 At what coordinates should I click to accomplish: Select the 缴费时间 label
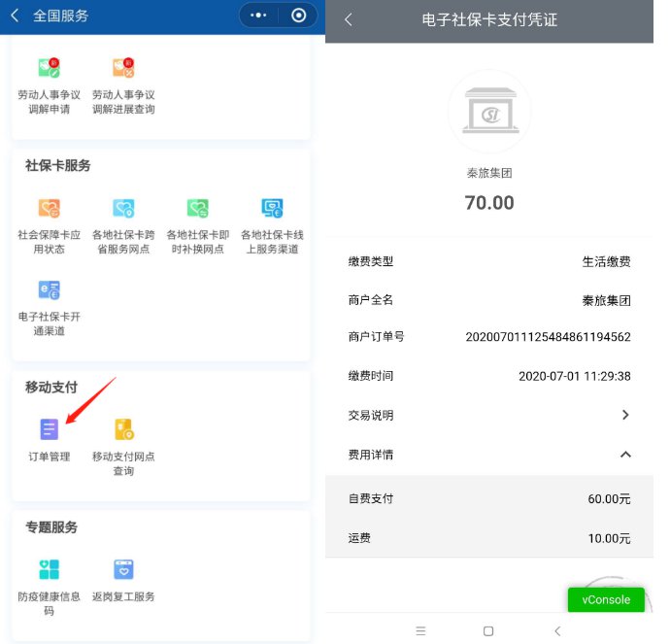point(371,376)
